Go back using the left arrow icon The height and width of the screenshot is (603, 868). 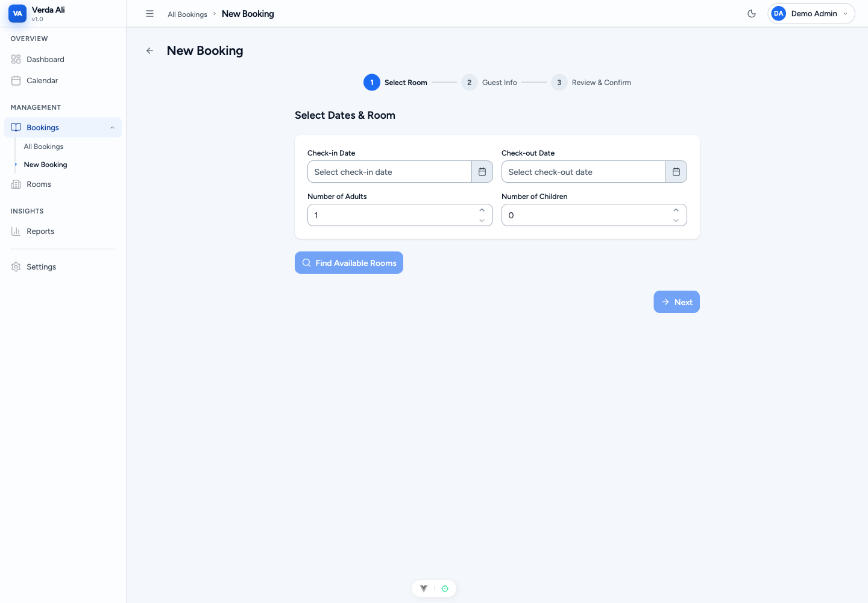click(x=149, y=51)
